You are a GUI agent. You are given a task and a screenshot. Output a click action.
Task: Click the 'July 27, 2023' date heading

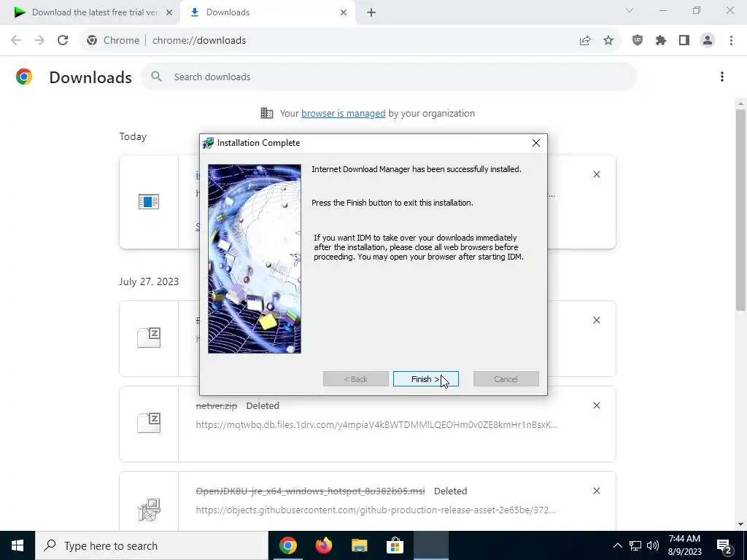(149, 281)
